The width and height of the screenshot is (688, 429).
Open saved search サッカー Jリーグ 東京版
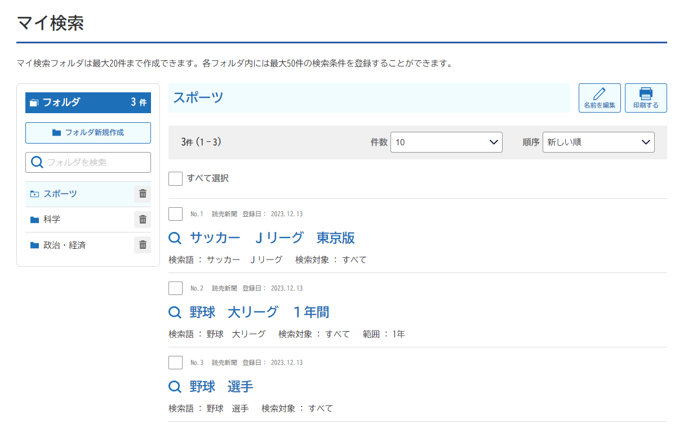(x=272, y=238)
